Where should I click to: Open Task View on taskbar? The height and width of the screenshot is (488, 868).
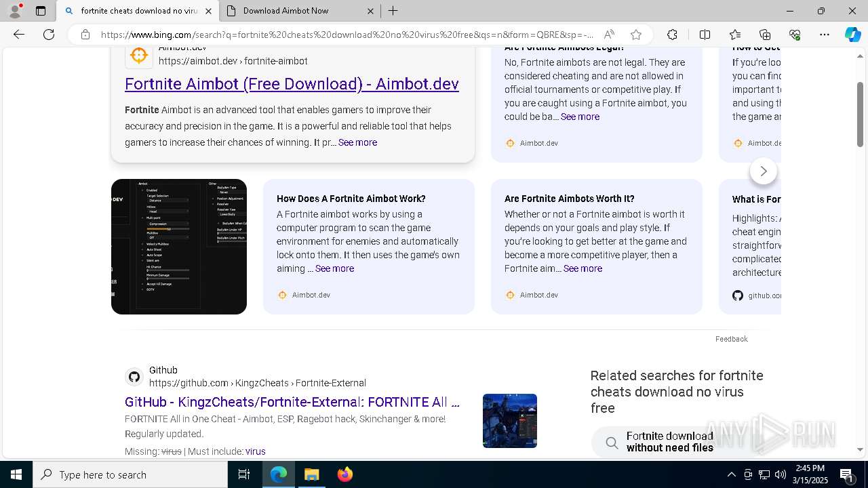click(244, 474)
